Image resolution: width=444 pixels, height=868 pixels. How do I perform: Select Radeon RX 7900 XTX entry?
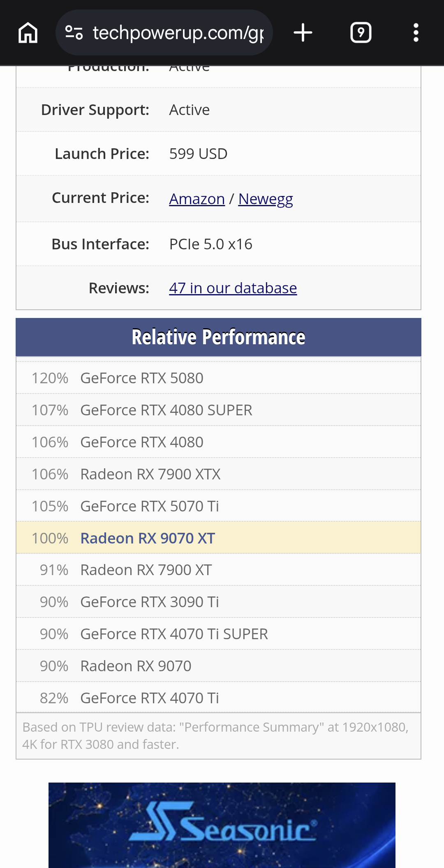(x=218, y=474)
